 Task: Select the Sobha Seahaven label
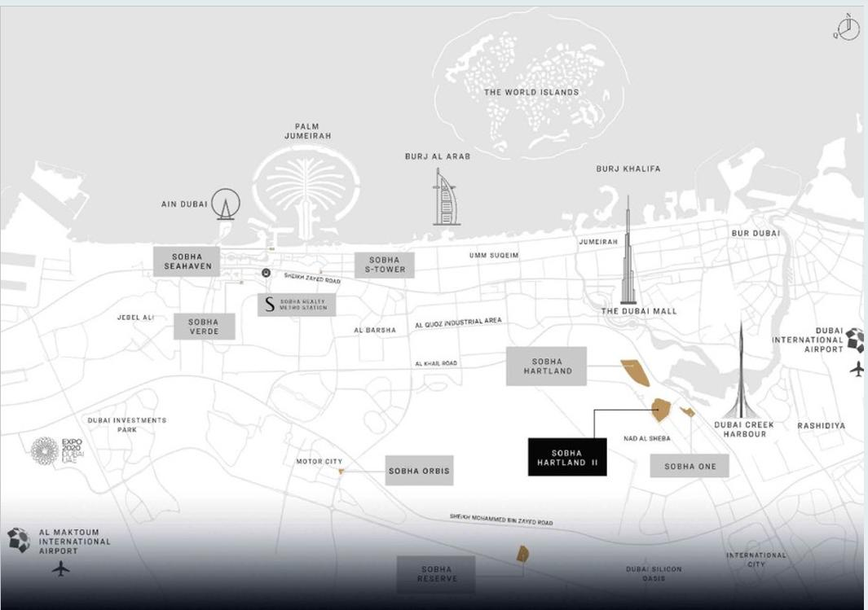coord(187,261)
